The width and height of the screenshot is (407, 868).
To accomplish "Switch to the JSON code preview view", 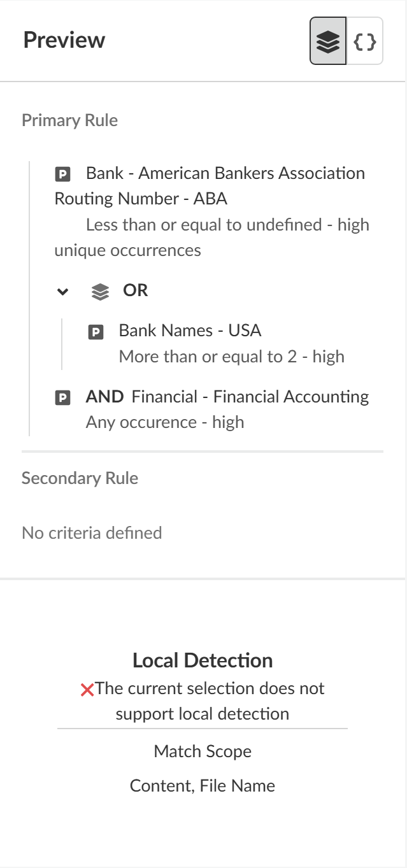I will coord(365,42).
